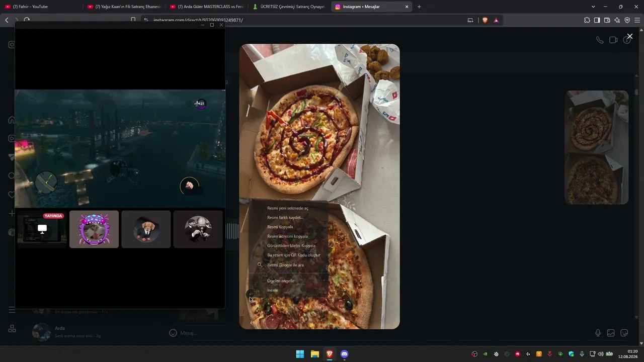
Task: Select 'Bu resim için QR Kodu oluştur'
Action: [x=288, y=255]
